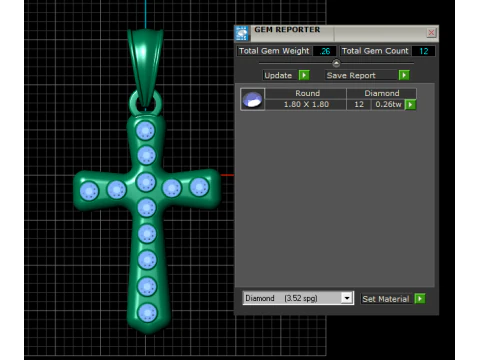Select the far left gem on cross arm
Viewport: 480px width, 360px height.
(x=89, y=191)
